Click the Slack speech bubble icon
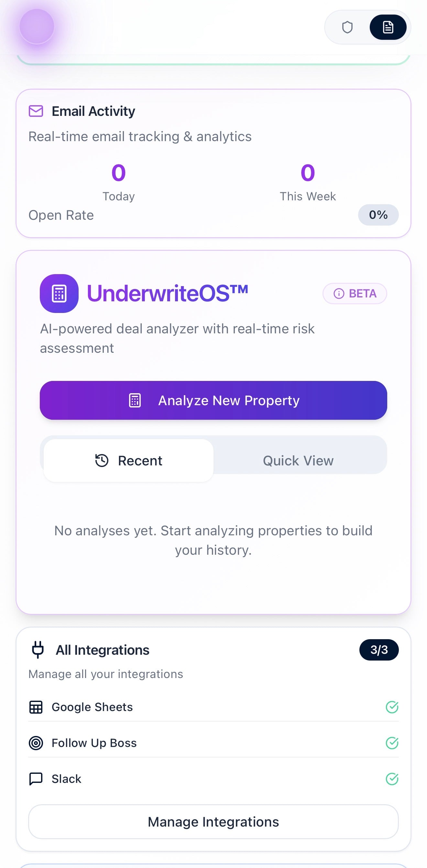The height and width of the screenshot is (868, 427). click(36, 779)
